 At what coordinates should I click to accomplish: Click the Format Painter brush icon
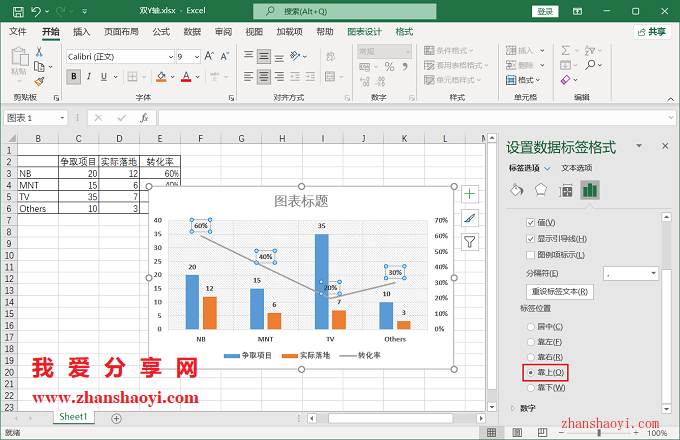tap(39, 81)
